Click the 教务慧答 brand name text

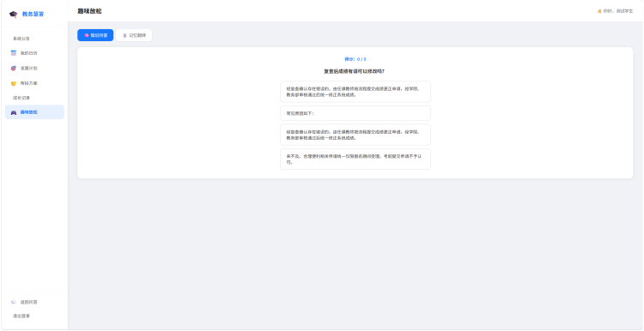33,15
